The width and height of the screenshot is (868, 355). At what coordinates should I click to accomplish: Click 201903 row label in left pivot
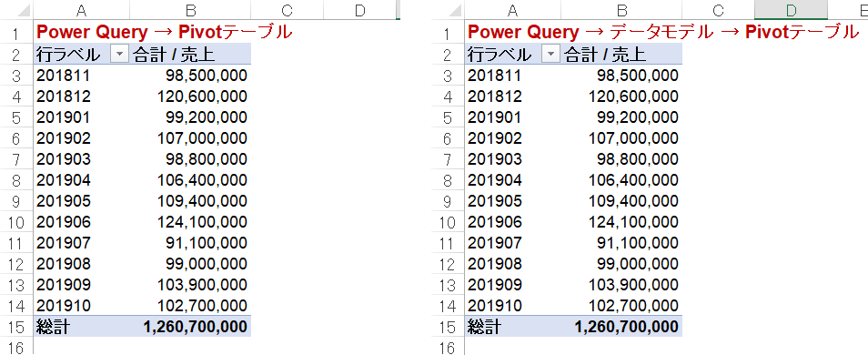click(x=64, y=159)
